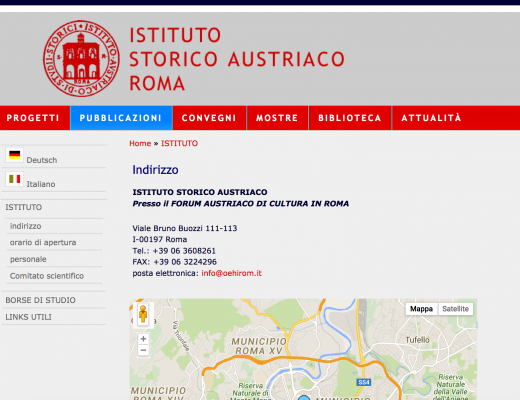This screenshot has width=520, height=400.
Task: Click telephone number +39 06 3608261
Action: [184, 251]
